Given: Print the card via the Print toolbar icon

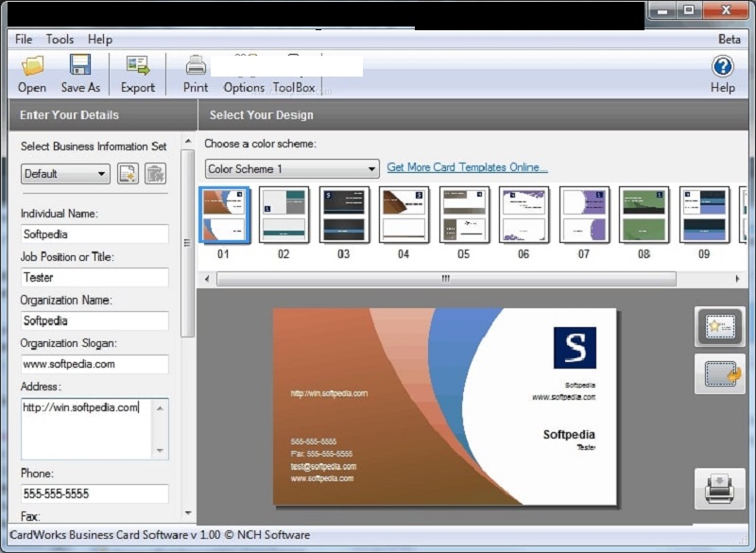Looking at the screenshot, I should [196, 74].
